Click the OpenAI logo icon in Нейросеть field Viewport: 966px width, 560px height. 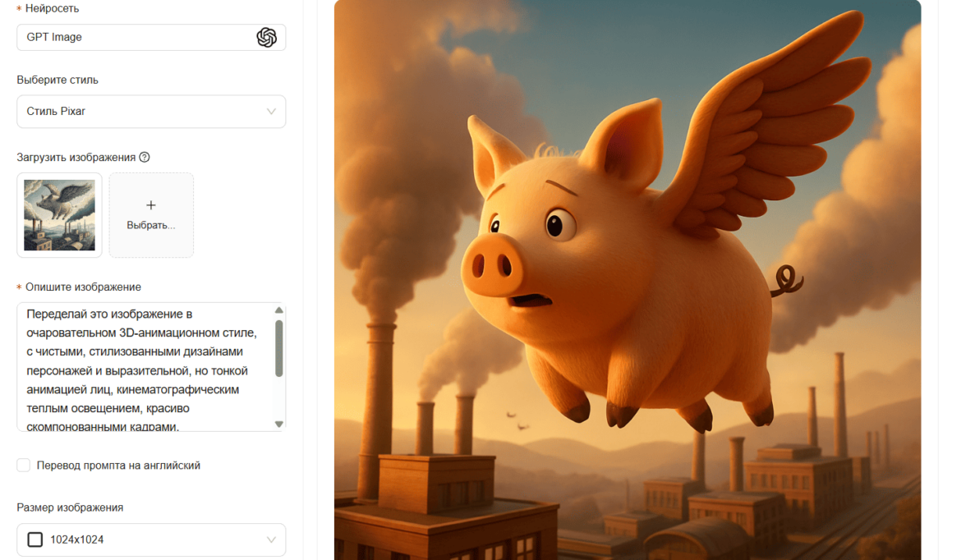pyautogui.click(x=267, y=38)
